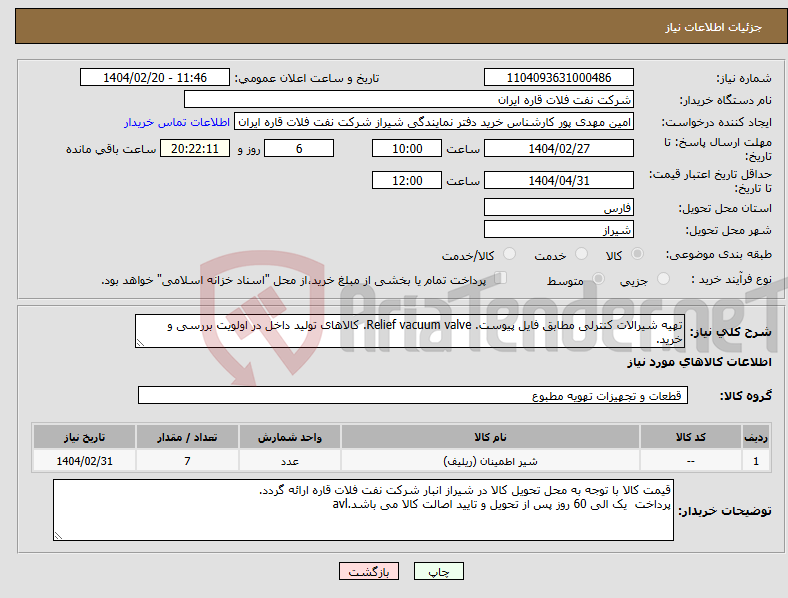Click the delivery city field شیراز
This screenshot has width=788, height=598.
pos(558,230)
